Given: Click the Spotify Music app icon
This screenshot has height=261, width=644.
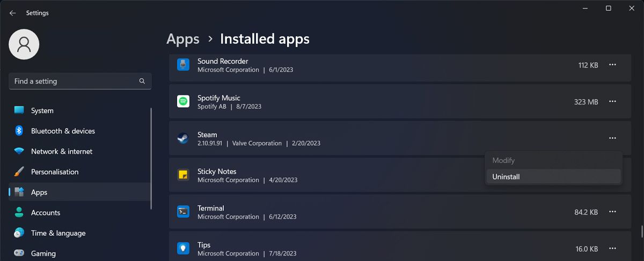Looking at the screenshot, I should coord(183,101).
